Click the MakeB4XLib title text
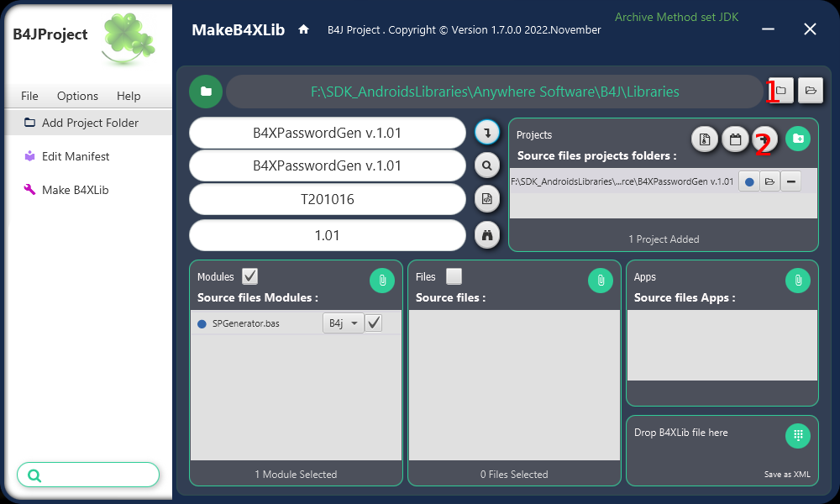 [x=239, y=30]
